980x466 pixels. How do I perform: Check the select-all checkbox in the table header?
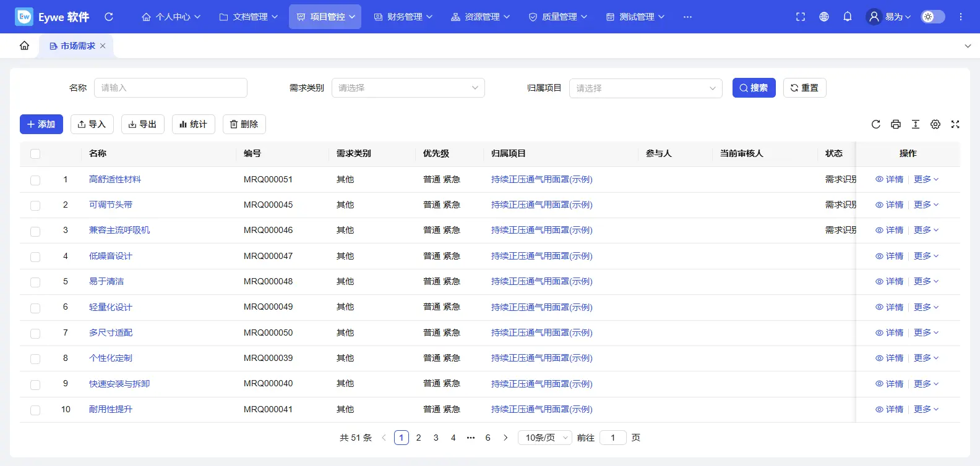coord(35,154)
